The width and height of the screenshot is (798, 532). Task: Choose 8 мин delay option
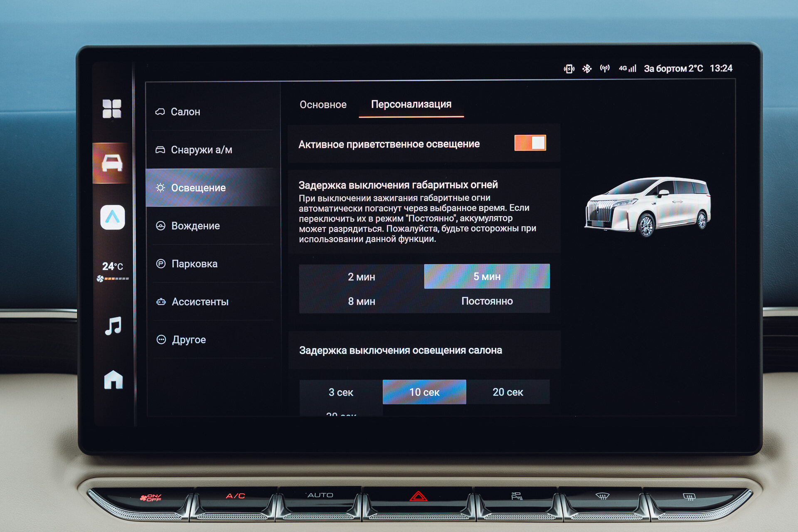pyautogui.click(x=361, y=301)
